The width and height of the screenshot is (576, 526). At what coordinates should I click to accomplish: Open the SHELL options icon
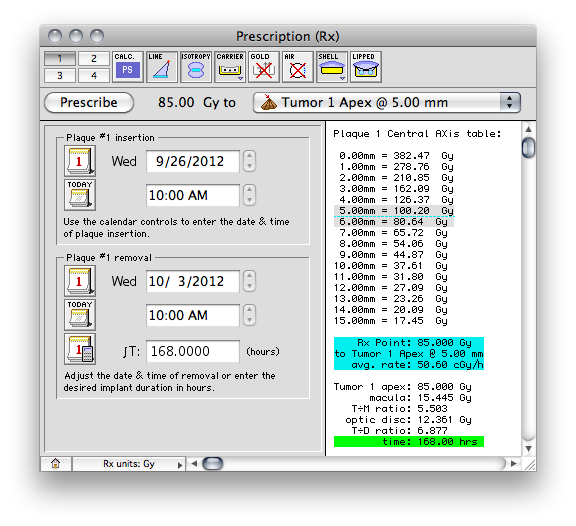tap(331, 66)
